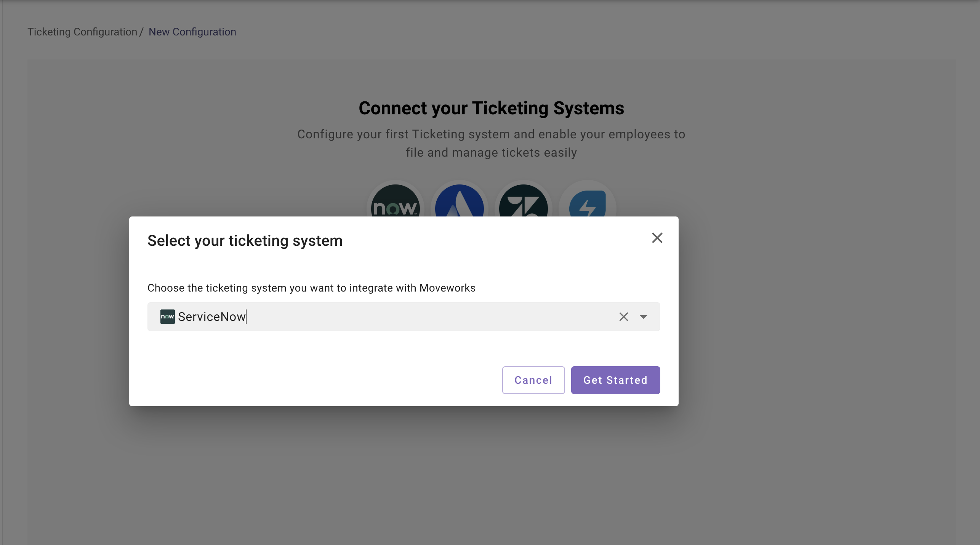Click the Get Started button
The width and height of the screenshot is (980, 545).
pyautogui.click(x=615, y=380)
